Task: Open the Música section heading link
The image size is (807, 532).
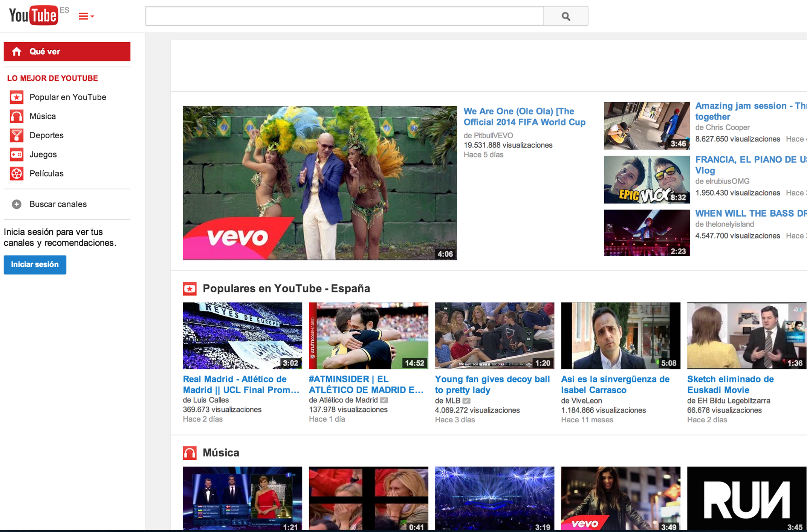Action: pos(221,453)
